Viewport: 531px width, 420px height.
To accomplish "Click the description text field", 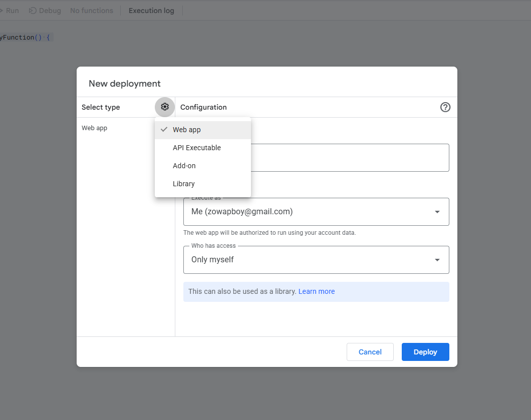I will tap(350, 158).
